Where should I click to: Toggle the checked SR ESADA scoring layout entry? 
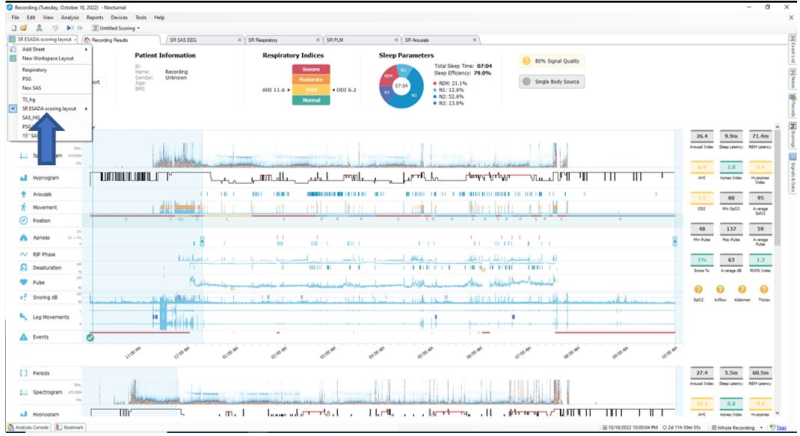(49, 109)
